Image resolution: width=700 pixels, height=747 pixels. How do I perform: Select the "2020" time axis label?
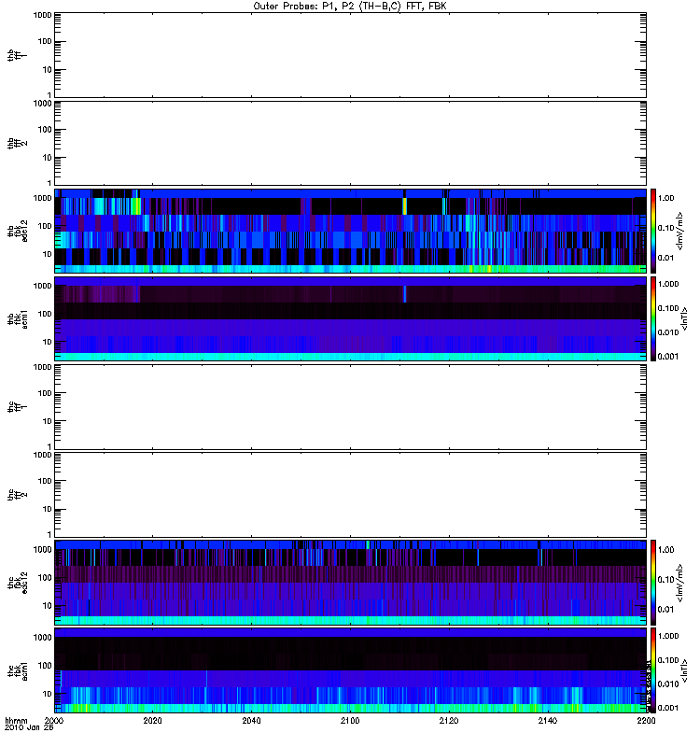[x=152, y=720]
